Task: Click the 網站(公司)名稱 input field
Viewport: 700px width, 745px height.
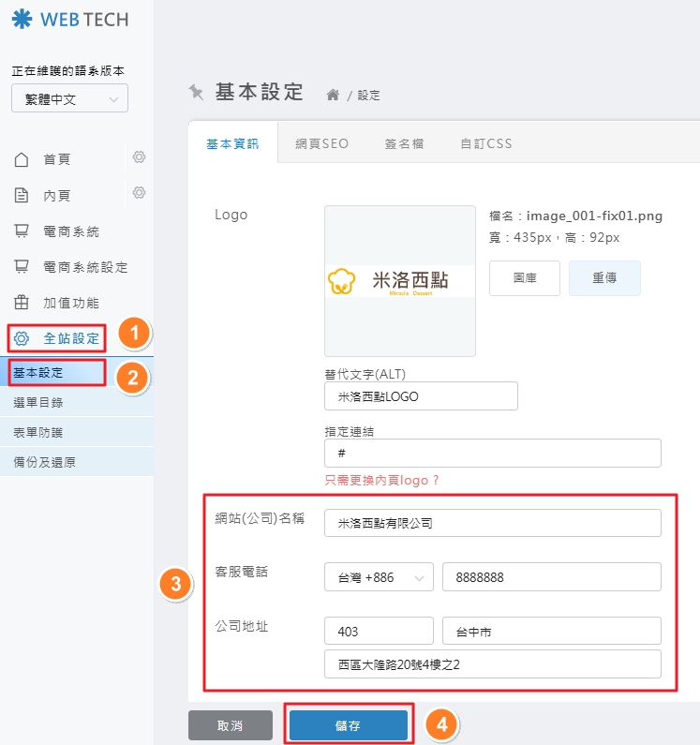Action: coord(493,523)
